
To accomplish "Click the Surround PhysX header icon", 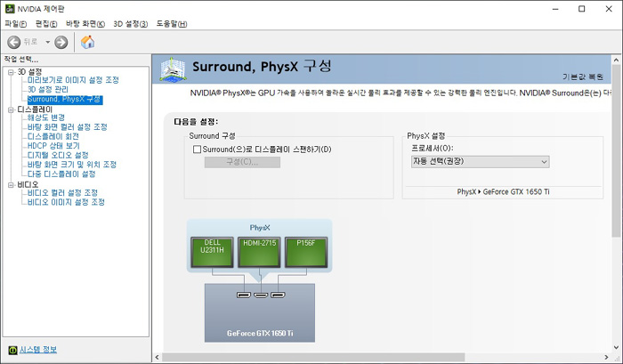I will point(173,69).
